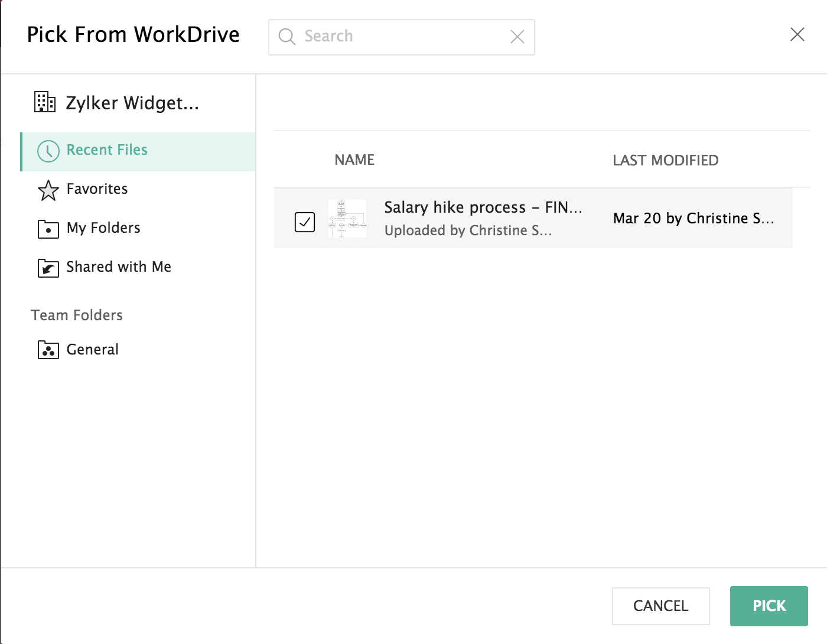Screen dimensions: 827x644
Task: Click the Shared with Me folder icon
Action: tap(48, 268)
